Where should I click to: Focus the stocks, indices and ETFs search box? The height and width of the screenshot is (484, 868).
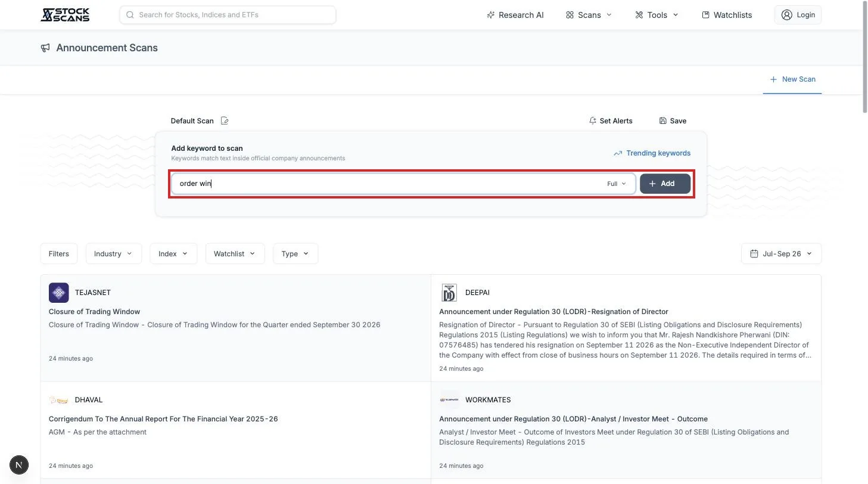click(x=228, y=15)
